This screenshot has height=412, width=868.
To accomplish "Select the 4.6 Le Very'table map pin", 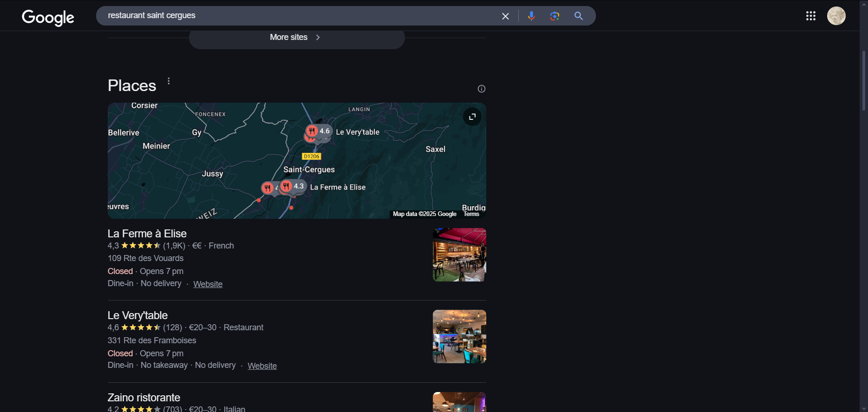I will (x=319, y=131).
